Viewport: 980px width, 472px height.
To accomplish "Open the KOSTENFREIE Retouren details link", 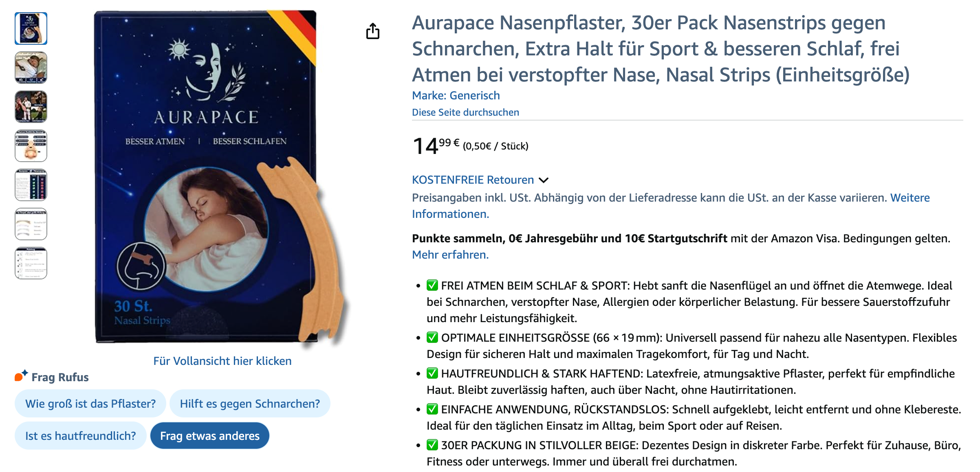I will click(x=473, y=180).
